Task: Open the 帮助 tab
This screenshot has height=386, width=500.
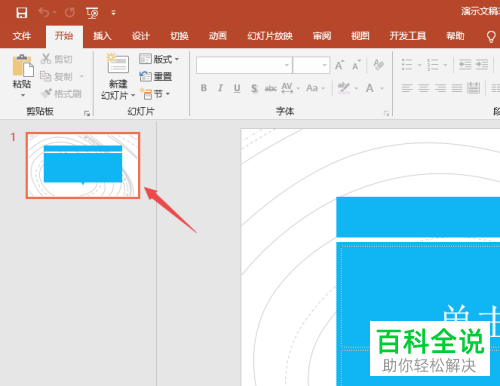Action: click(x=455, y=36)
